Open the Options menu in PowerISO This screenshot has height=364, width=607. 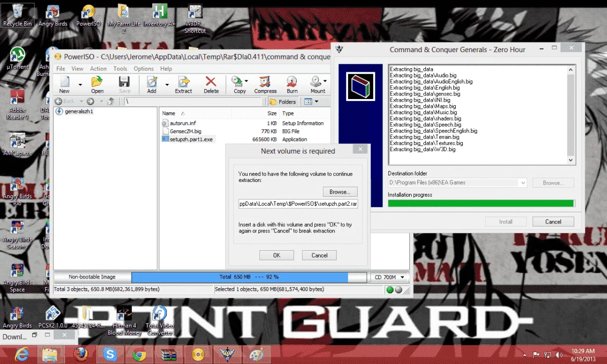click(x=144, y=69)
